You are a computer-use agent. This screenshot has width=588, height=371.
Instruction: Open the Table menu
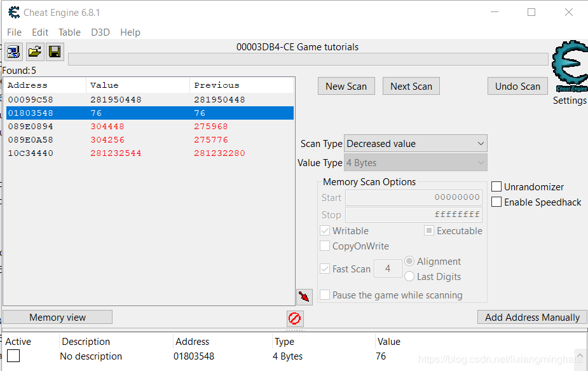(x=69, y=32)
